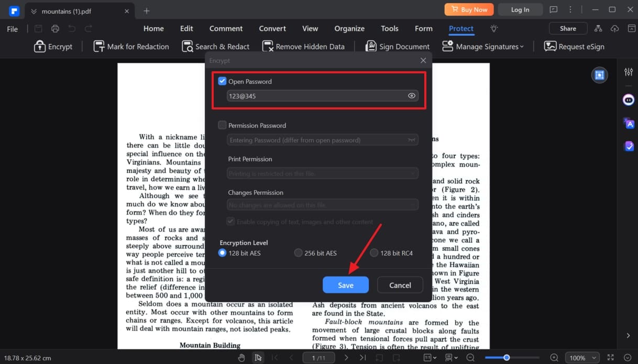
Task: Open the page layout view dropdown
Action: click(450, 358)
